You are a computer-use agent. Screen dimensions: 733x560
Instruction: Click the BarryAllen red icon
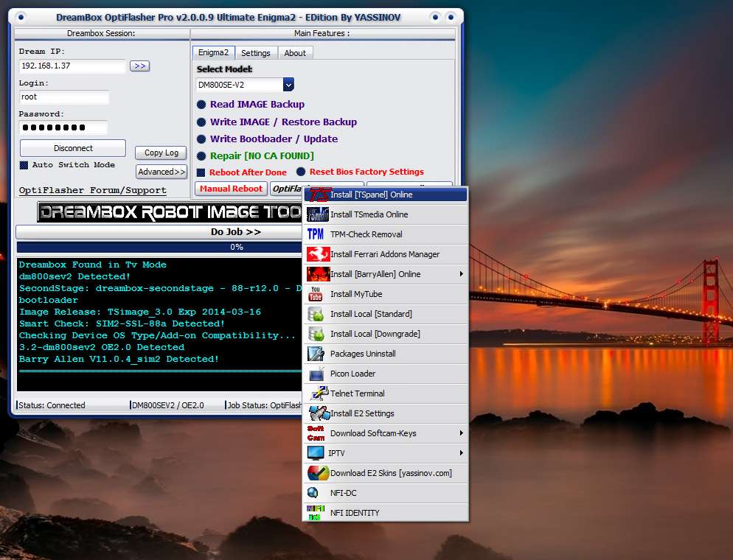click(x=318, y=274)
